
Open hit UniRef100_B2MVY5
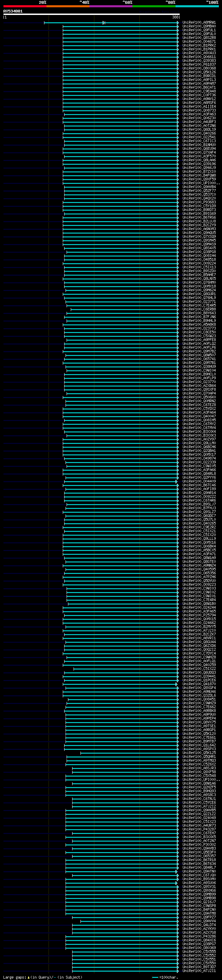coord(199,626)
